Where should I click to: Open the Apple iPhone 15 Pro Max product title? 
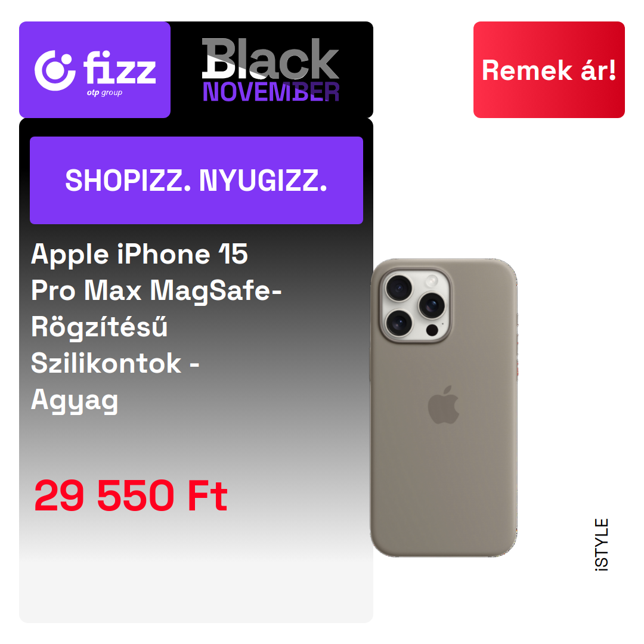156,327
